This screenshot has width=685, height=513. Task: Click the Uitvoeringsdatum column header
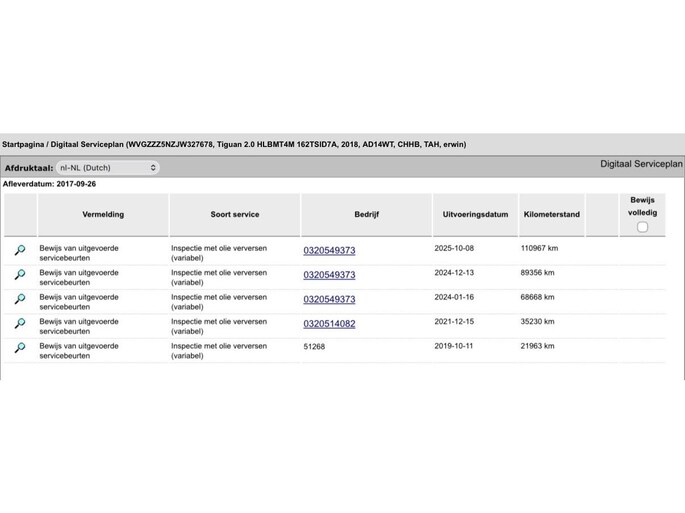[x=475, y=214]
